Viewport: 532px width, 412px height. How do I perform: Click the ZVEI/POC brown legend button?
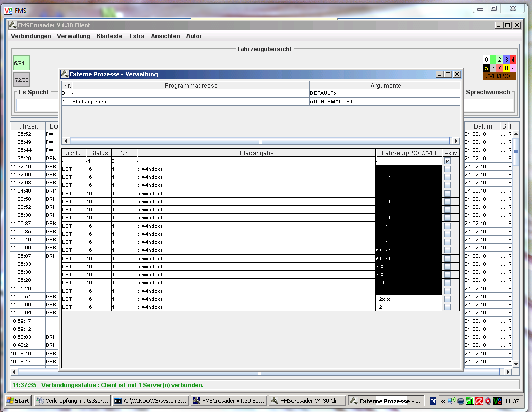(499, 76)
